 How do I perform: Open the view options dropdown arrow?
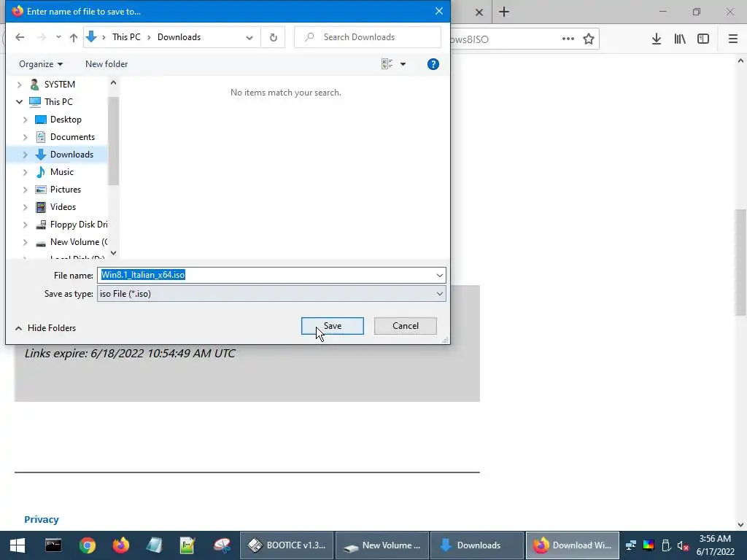click(x=403, y=64)
